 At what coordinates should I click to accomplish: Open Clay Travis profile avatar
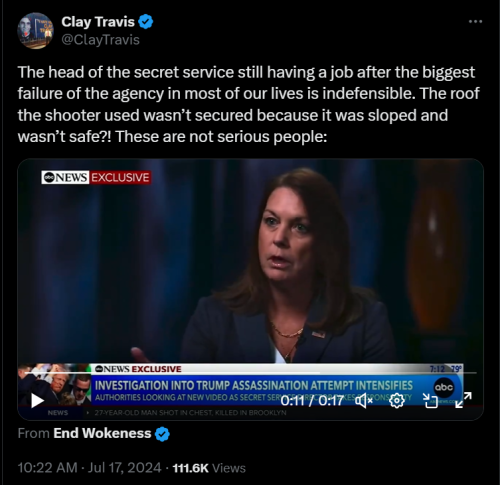[x=35, y=31]
